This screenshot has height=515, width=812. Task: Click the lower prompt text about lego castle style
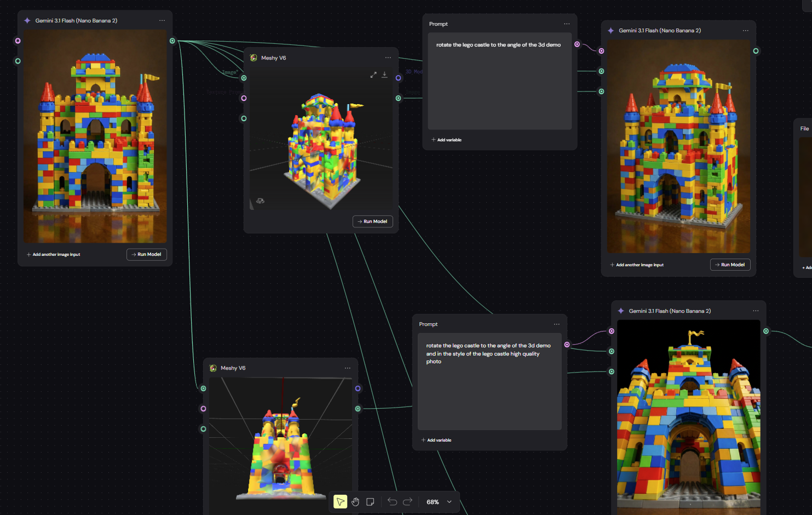point(488,353)
